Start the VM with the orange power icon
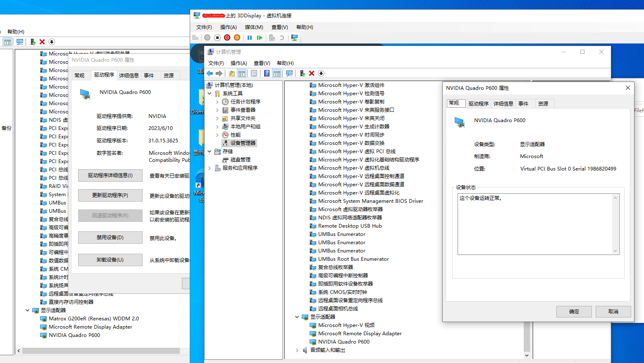 [237, 37]
